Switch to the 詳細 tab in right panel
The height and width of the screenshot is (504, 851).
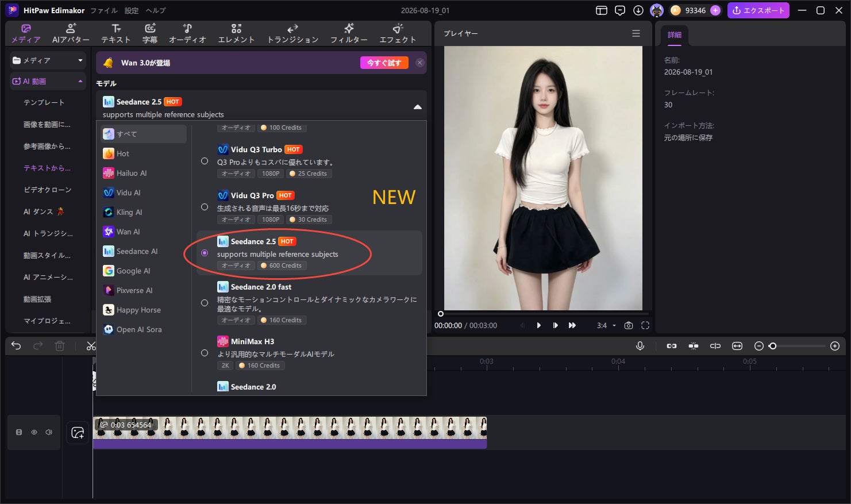pos(675,35)
